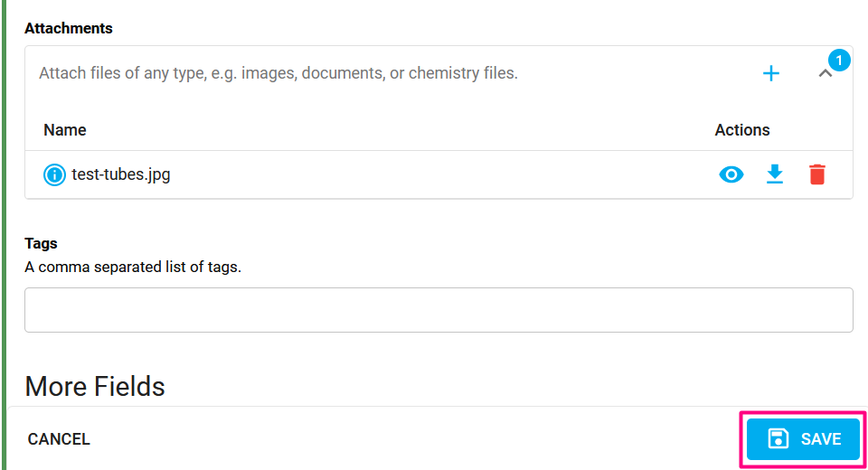Preview test-tubes.jpg with the eye icon

731,175
